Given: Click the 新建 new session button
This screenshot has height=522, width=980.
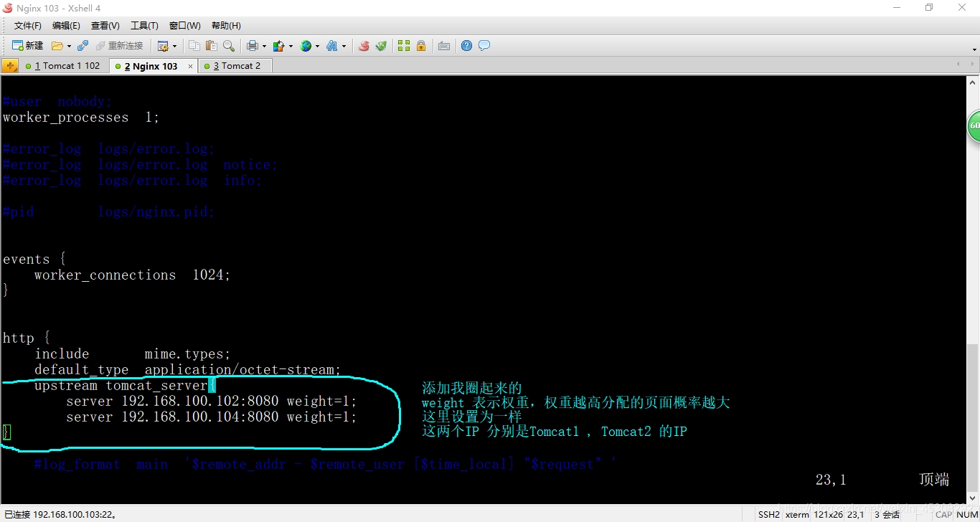Looking at the screenshot, I should pos(27,45).
